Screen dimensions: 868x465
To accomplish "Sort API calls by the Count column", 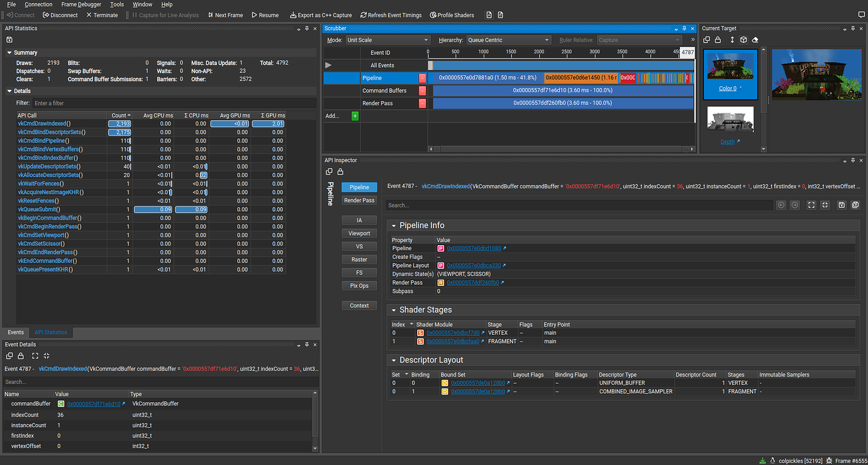I will click(x=119, y=116).
